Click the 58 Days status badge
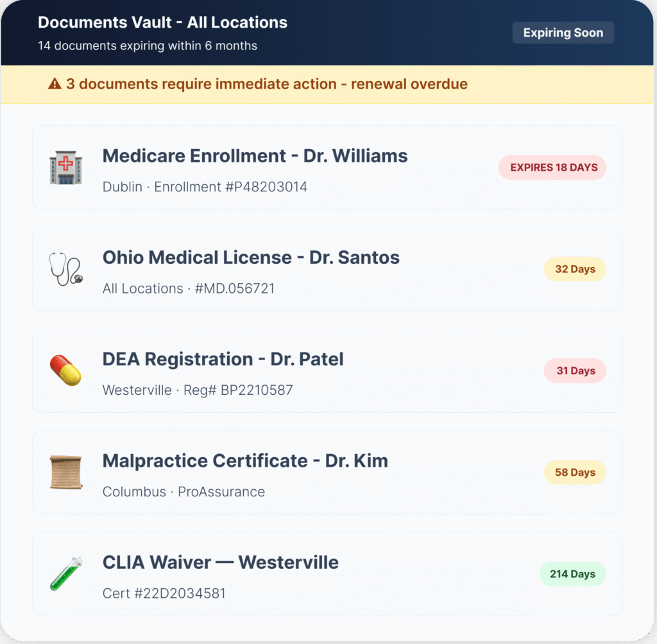Screen dimensions: 657x644 (575, 473)
